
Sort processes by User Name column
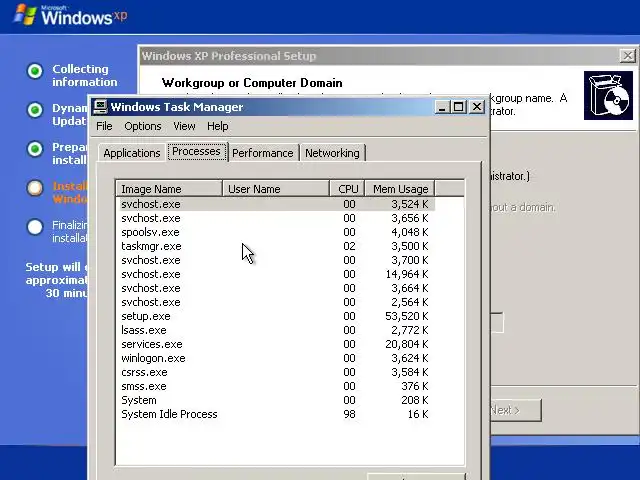[276, 189]
